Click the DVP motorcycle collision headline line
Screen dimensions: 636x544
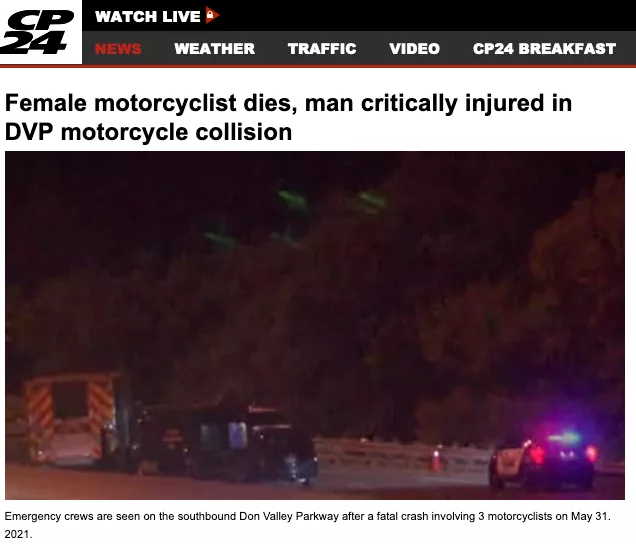tap(148, 132)
